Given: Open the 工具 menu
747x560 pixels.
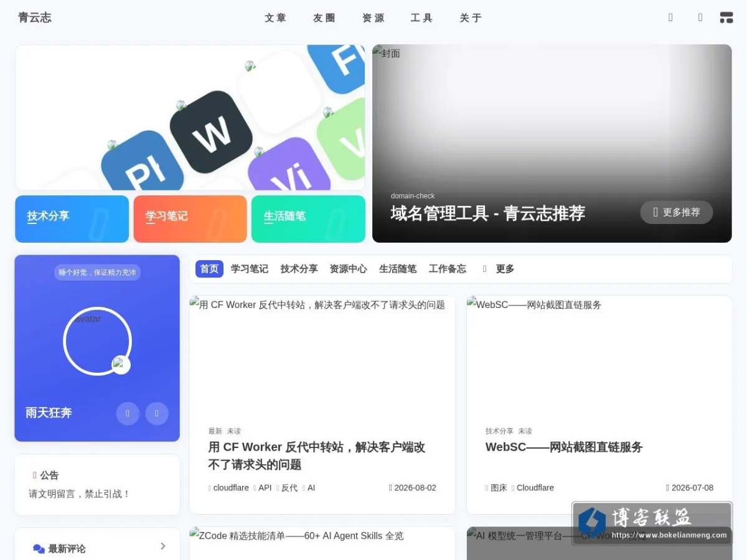Looking at the screenshot, I should click(421, 18).
